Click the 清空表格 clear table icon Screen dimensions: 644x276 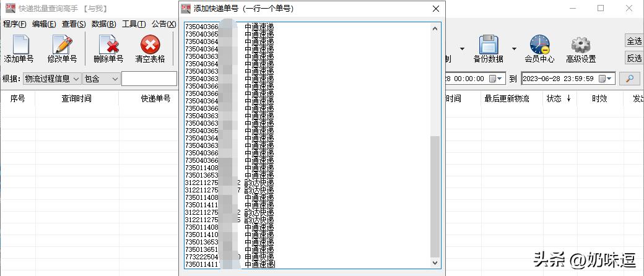150,49
